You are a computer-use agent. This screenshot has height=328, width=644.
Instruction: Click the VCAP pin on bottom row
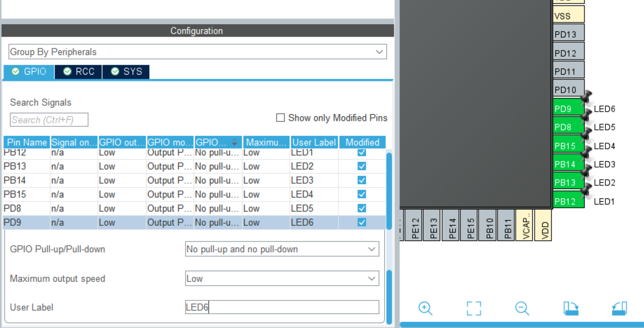pyautogui.click(x=525, y=225)
